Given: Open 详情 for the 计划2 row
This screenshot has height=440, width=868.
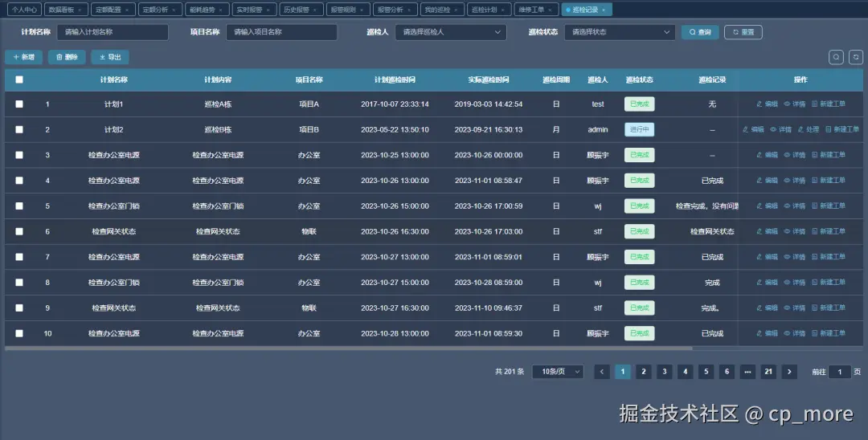Looking at the screenshot, I should click(780, 129).
